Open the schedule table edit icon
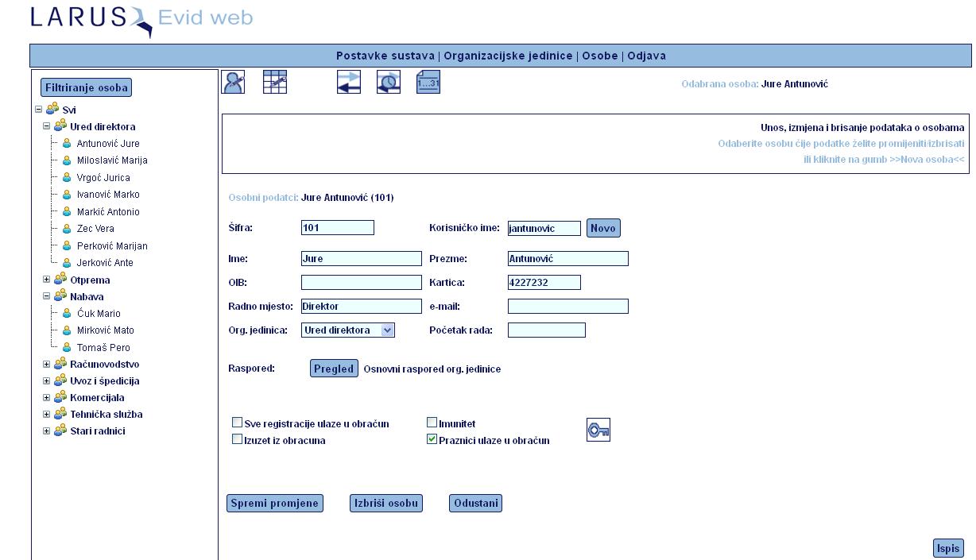 pyautogui.click(x=275, y=82)
